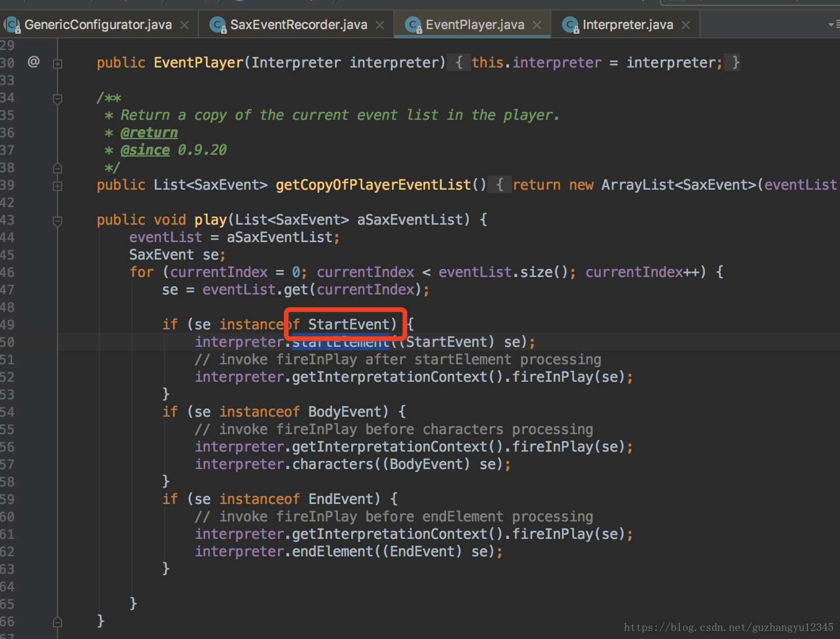Close the EventPlayer.java tab
This screenshot has width=840, height=639.
click(537, 25)
